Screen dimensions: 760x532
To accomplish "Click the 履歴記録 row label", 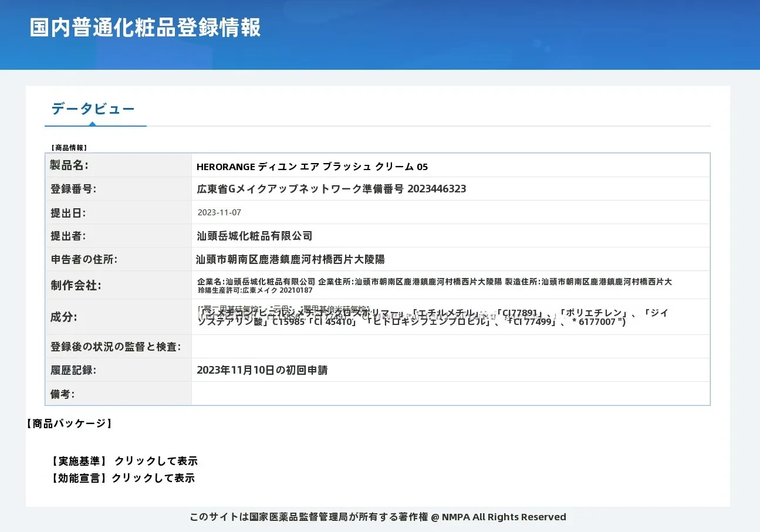I will [x=73, y=370].
